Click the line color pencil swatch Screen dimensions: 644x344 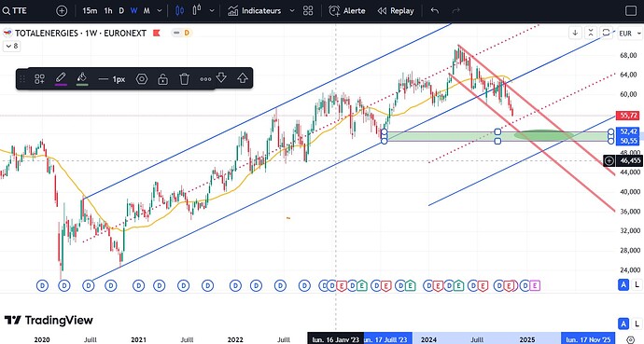click(61, 78)
